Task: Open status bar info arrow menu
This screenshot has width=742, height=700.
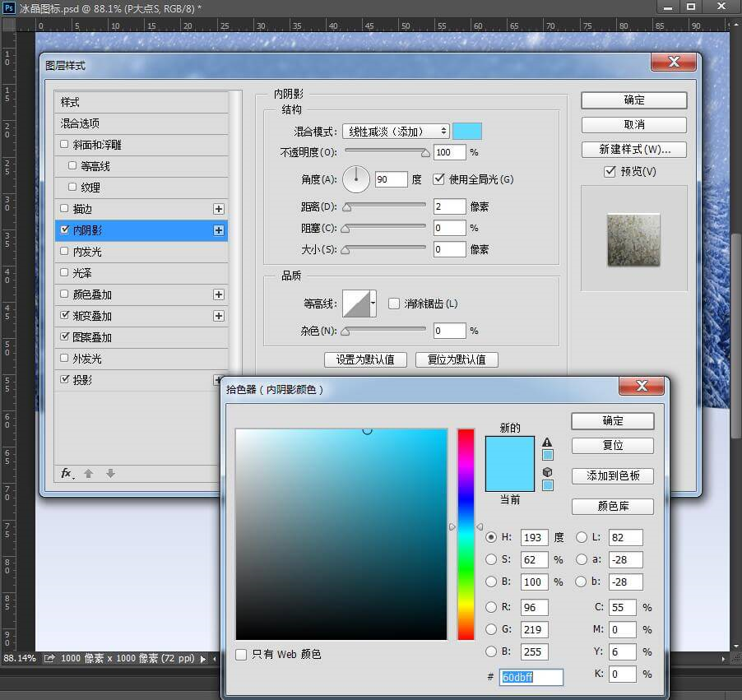Action: (x=203, y=659)
